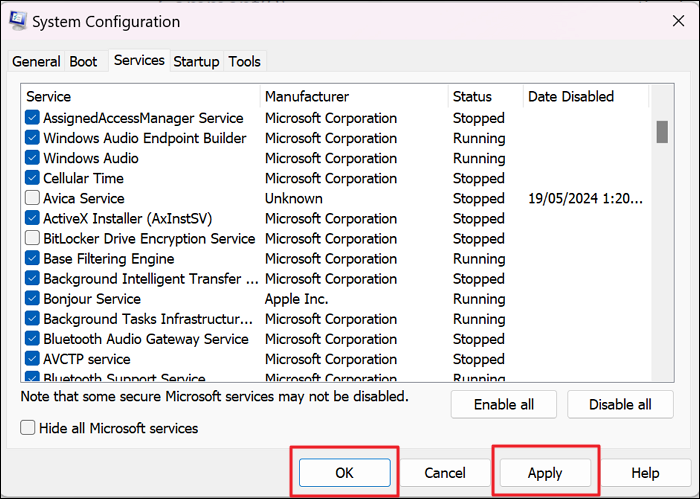Open the Boot tab
The width and height of the screenshot is (700, 499).
[x=83, y=62]
